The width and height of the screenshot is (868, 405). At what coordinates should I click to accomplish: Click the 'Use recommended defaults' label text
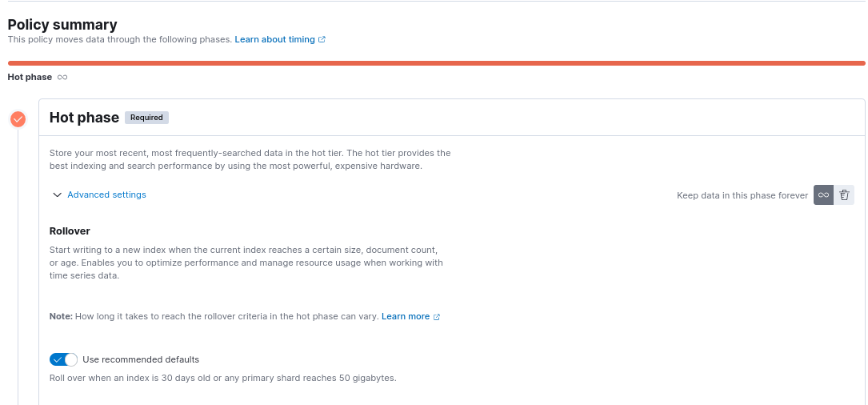point(141,360)
